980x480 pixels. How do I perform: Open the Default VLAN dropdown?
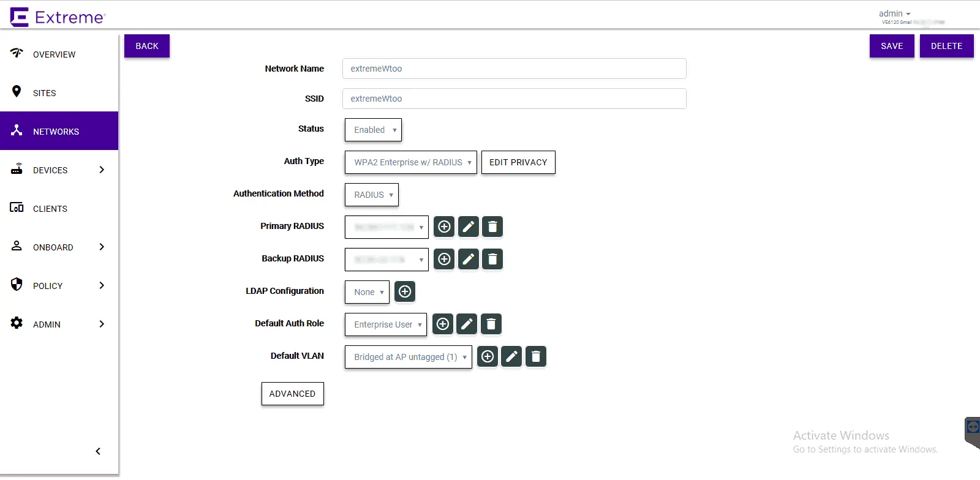(408, 357)
